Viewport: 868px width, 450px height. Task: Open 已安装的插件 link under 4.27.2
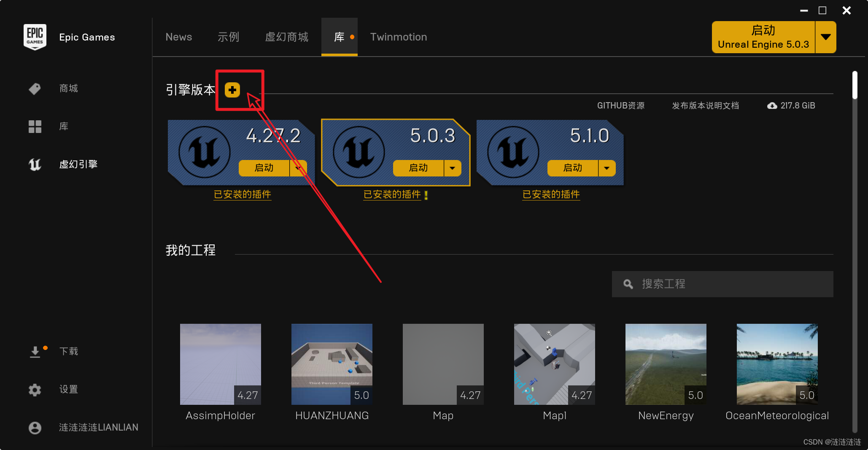pyautogui.click(x=243, y=195)
